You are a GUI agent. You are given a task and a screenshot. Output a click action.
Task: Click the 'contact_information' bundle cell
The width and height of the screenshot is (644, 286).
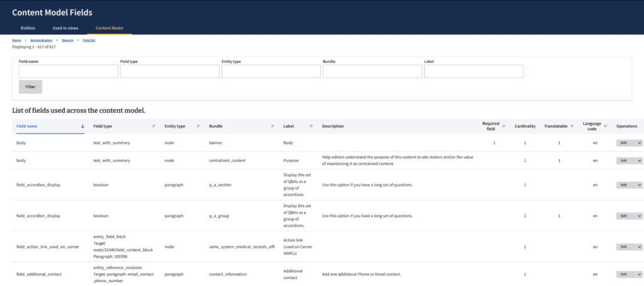(x=227, y=274)
